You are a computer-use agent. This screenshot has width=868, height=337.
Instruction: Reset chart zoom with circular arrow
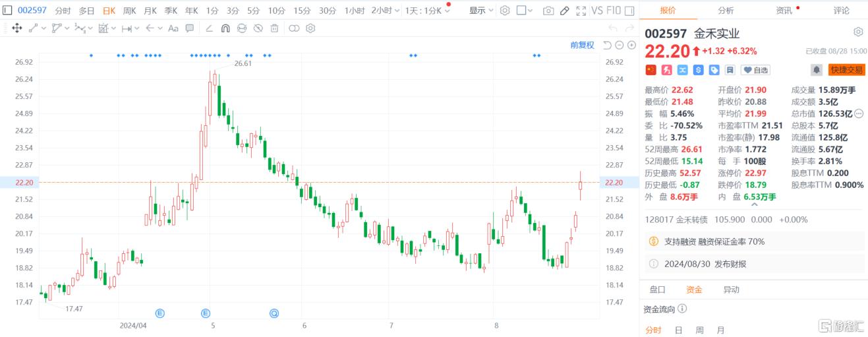point(608,45)
